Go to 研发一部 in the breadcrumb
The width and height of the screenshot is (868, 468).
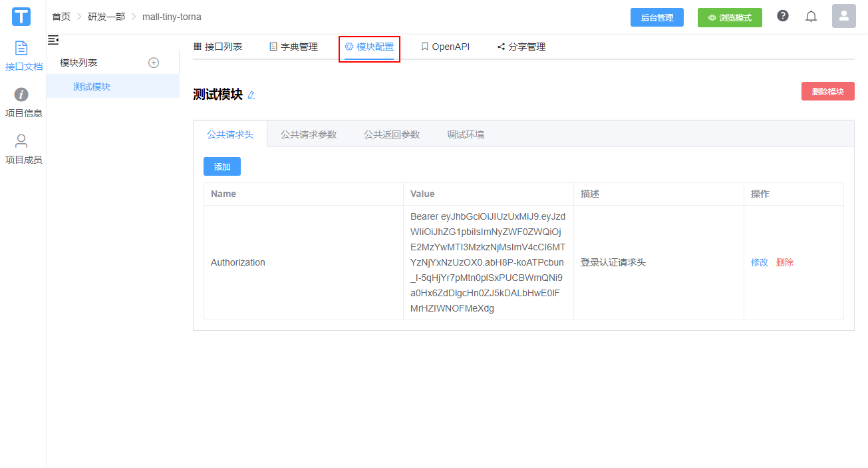(106, 17)
